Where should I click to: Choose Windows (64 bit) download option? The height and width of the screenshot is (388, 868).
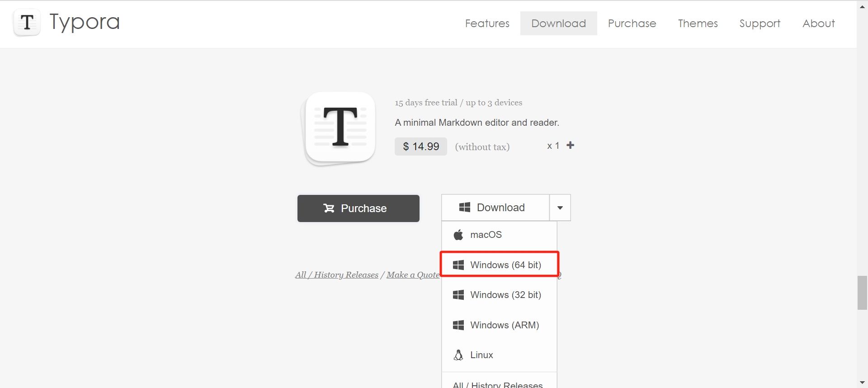[500, 265]
